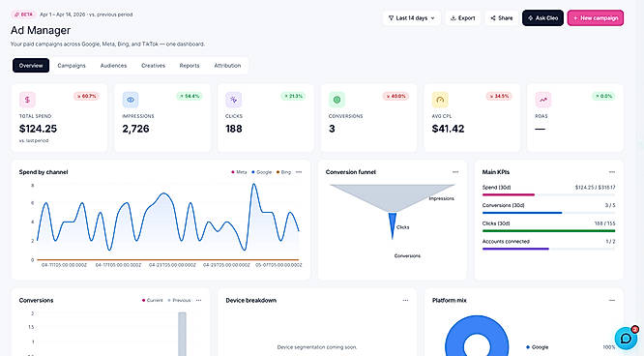Screen dimensions: 644x356
Task: Click the Conversions funnel label
Action: (407, 255)
